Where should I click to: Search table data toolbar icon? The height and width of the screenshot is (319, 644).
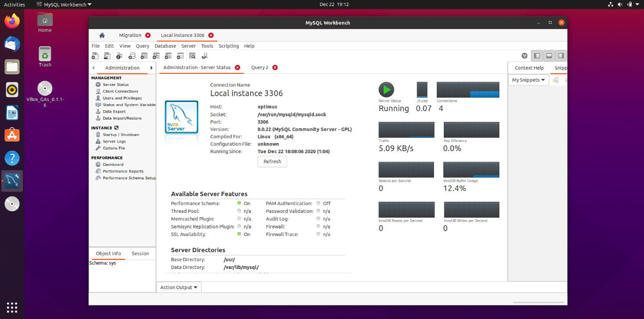pos(192,56)
